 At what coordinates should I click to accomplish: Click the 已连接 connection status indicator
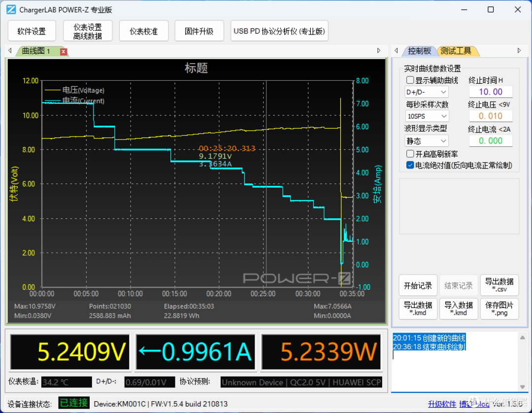(74, 403)
